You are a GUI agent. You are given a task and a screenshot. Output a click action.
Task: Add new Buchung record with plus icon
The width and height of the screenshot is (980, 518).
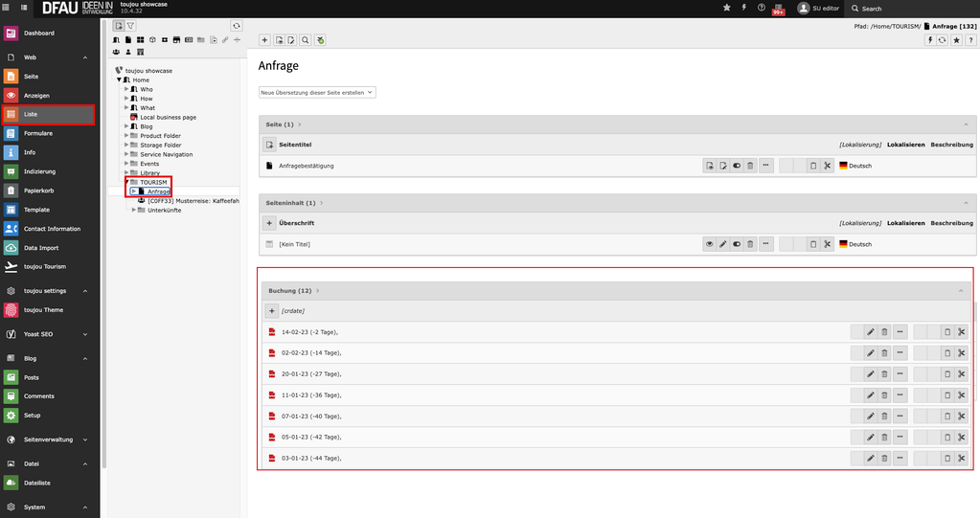(x=271, y=311)
